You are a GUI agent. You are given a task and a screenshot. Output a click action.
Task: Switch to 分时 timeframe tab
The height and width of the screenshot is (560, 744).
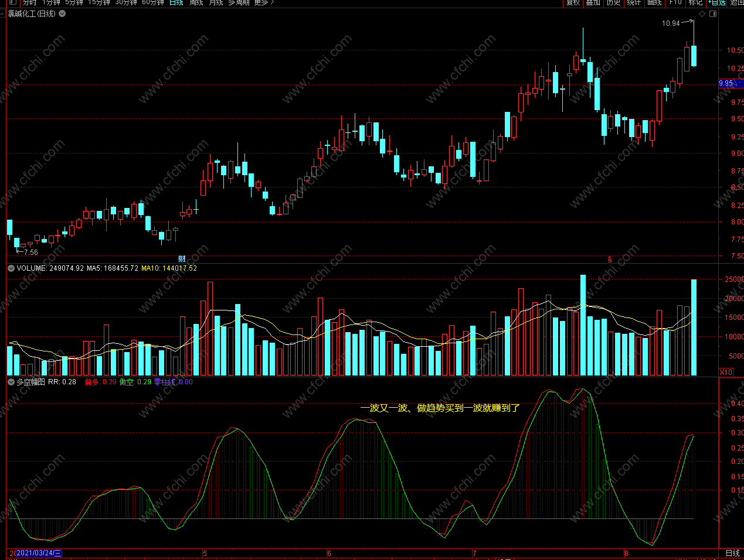(x=30, y=2)
